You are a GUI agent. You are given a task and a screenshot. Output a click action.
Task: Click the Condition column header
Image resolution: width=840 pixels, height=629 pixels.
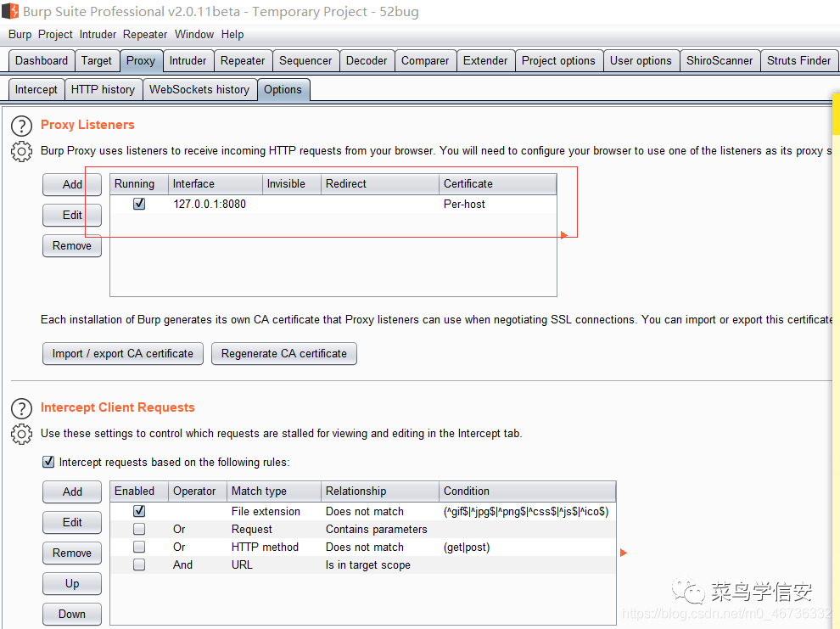pos(527,491)
